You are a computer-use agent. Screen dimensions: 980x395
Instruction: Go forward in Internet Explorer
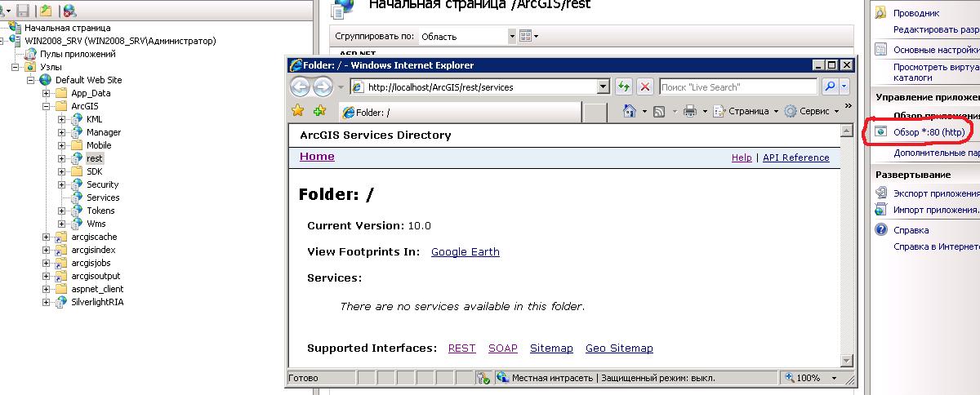click(x=323, y=87)
